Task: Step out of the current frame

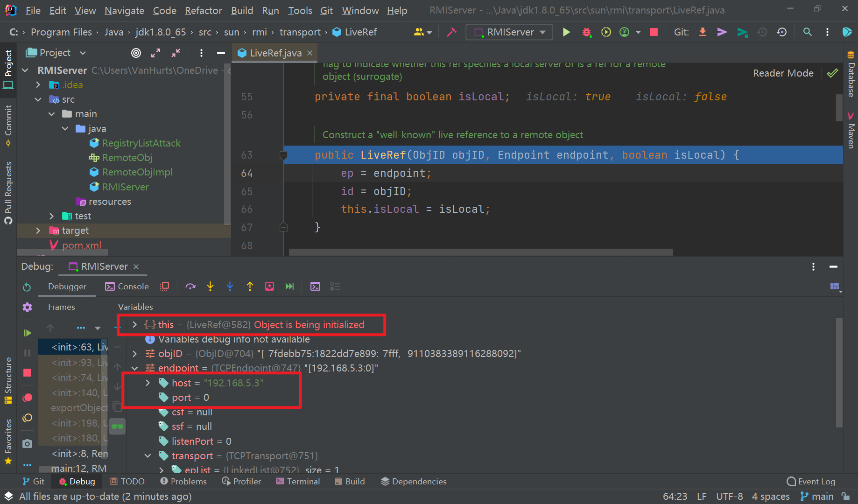Action: pos(250,286)
